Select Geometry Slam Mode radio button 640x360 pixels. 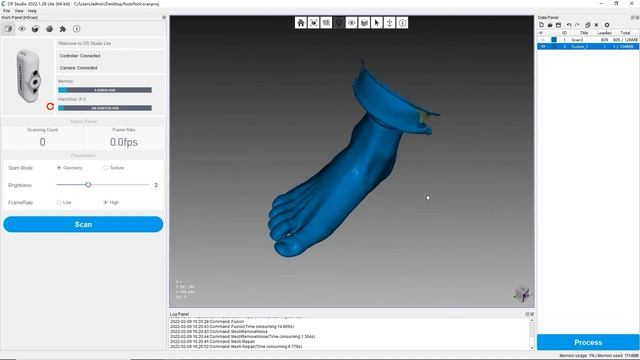[x=59, y=168]
